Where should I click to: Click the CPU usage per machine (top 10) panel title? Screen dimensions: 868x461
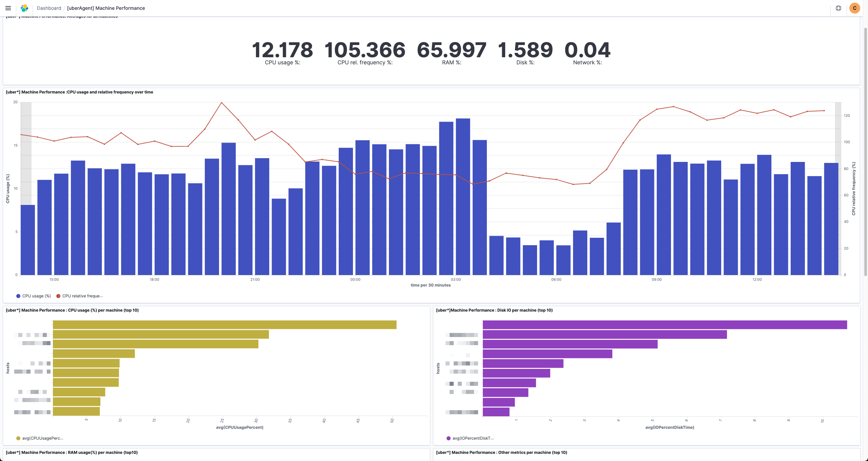72,310
